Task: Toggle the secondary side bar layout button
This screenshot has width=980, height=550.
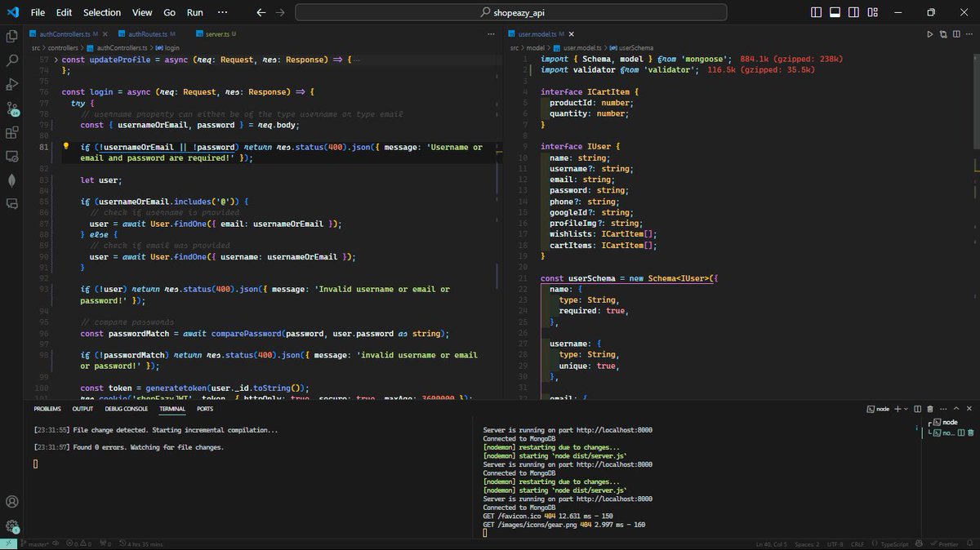Action: 853,12
